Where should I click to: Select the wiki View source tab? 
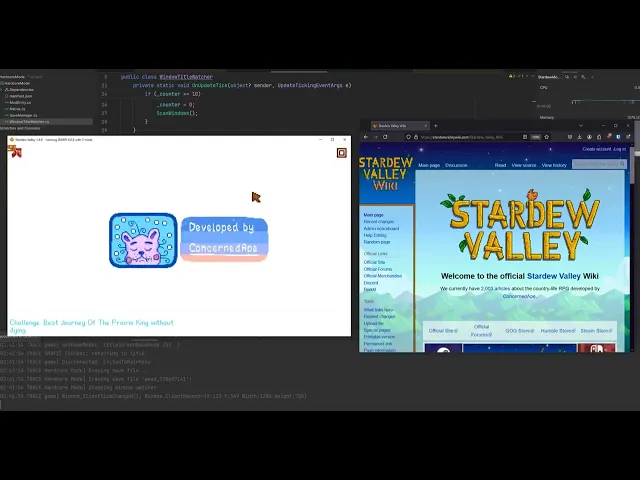pyautogui.click(x=524, y=165)
